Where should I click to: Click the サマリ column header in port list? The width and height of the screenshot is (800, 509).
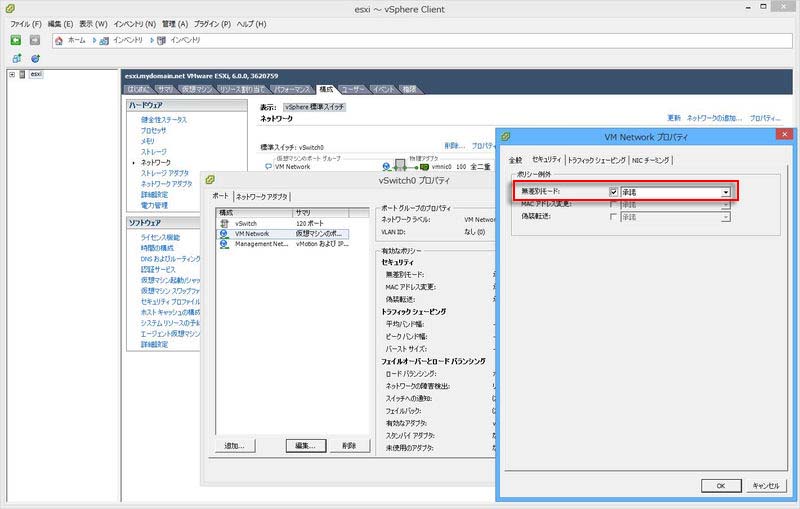321,212
